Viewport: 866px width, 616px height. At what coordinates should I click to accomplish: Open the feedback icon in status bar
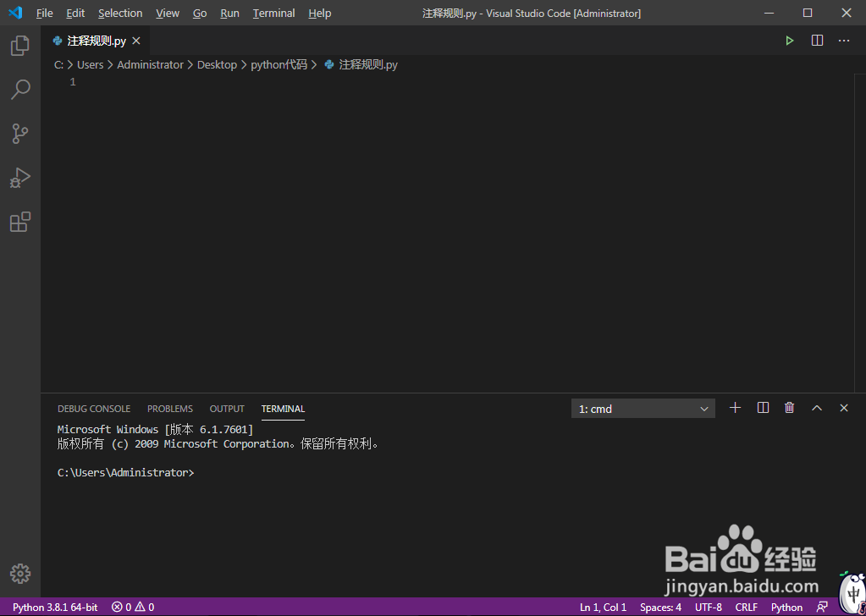point(823,608)
